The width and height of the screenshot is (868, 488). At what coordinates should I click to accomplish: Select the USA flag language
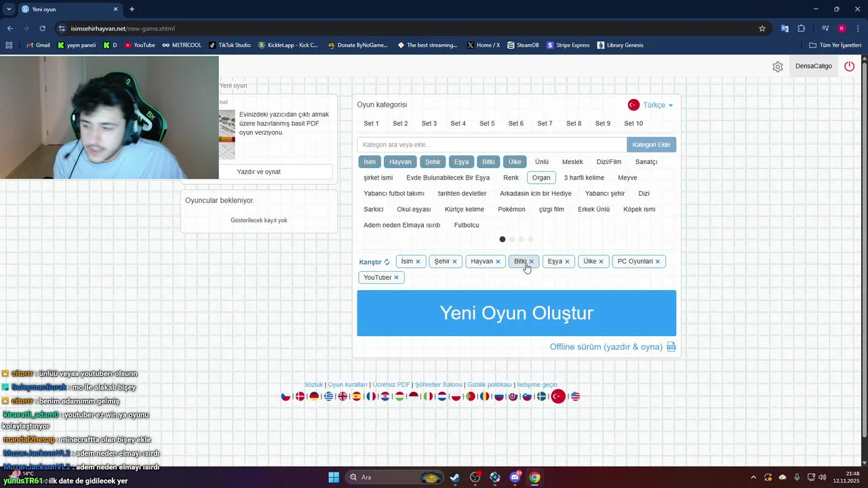click(x=575, y=396)
